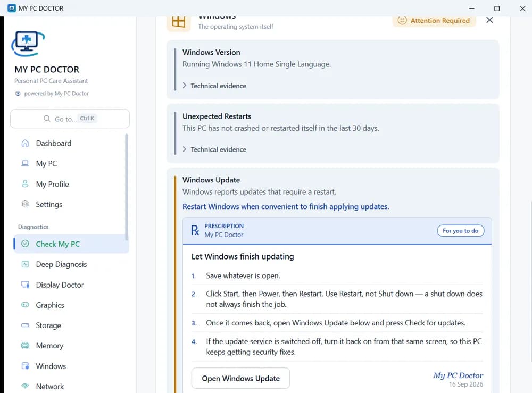Click the Windows Version heading

[211, 52]
